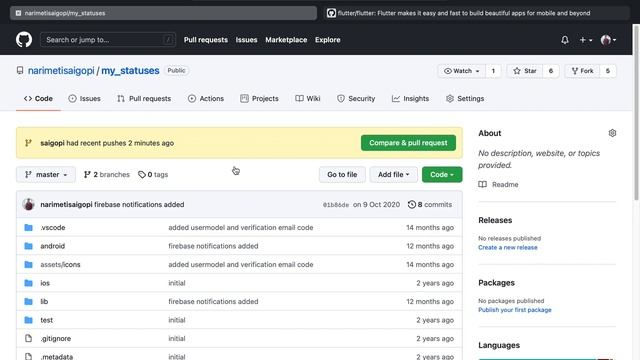This screenshot has height=360, width=640.
Task: Click the Watch count 1
Action: pyautogui.click(x=493, y=71)
